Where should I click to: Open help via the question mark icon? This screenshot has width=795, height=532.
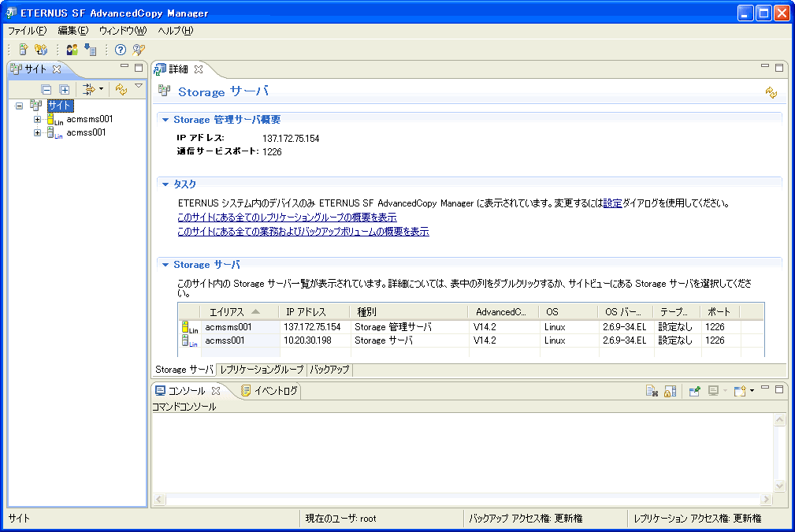coord(121,49)
